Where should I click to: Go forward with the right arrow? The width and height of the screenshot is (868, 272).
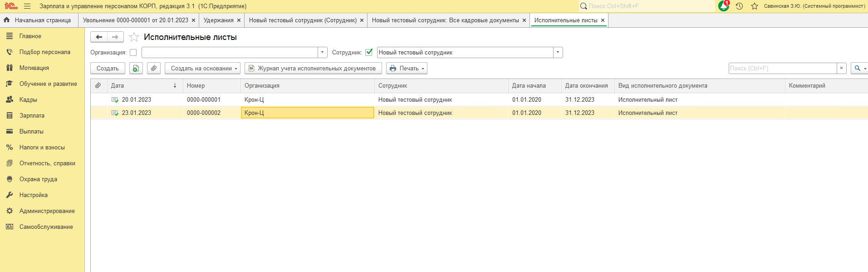[115, 37]
